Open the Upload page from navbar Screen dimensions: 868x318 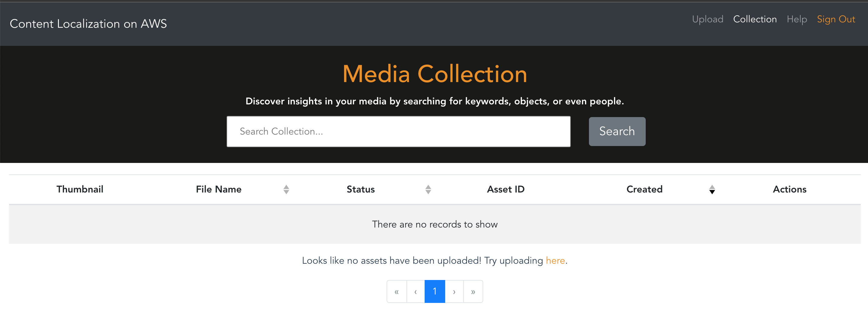pos(707,19)
